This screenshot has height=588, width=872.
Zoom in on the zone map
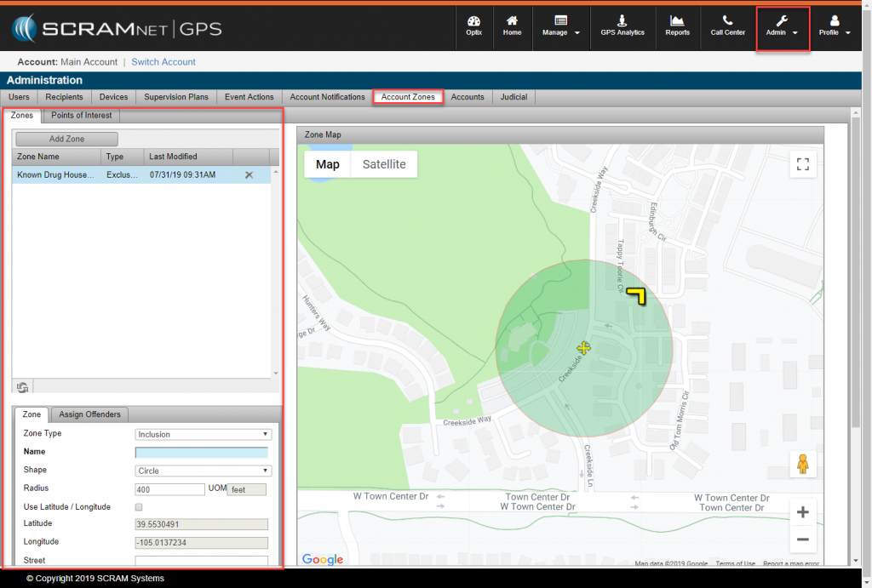pyautogui.click(x=802, y=512)
